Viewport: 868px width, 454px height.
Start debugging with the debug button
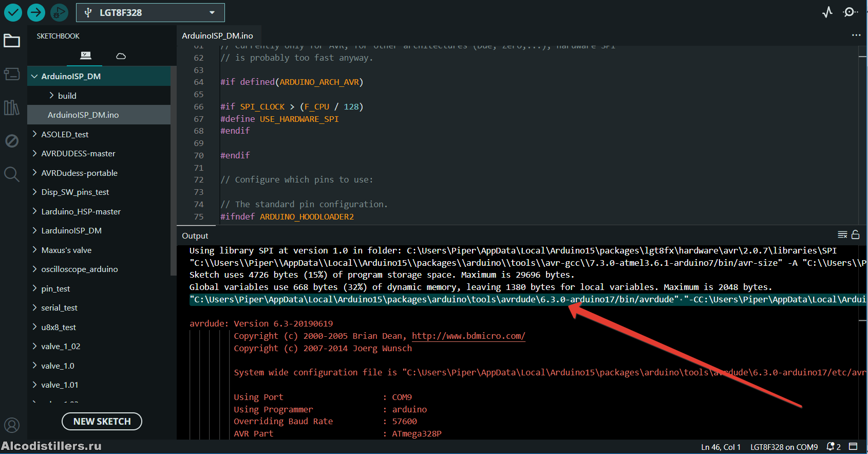click(59, 12)
